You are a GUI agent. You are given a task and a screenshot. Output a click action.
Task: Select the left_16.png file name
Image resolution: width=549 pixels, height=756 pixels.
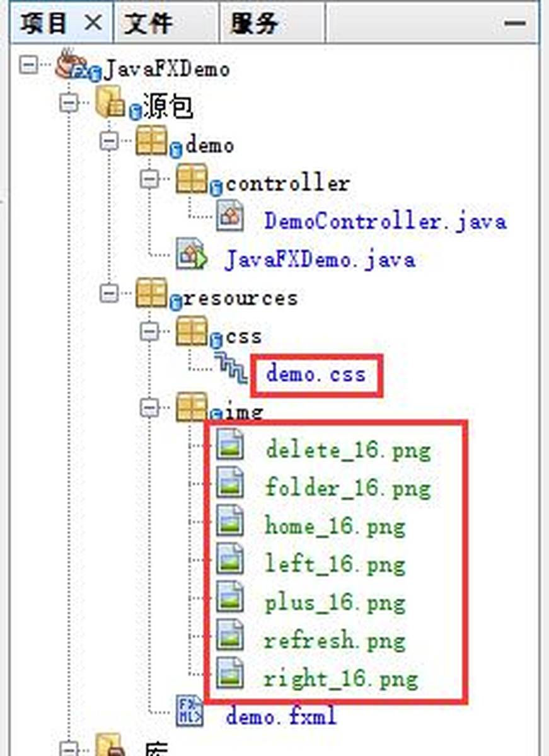[335, 566]
